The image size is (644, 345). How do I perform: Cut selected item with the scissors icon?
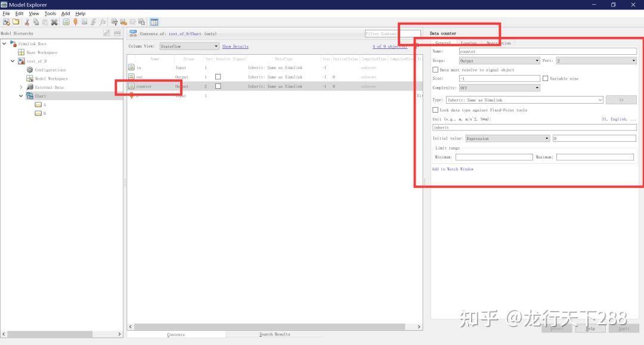pos(27,21)
